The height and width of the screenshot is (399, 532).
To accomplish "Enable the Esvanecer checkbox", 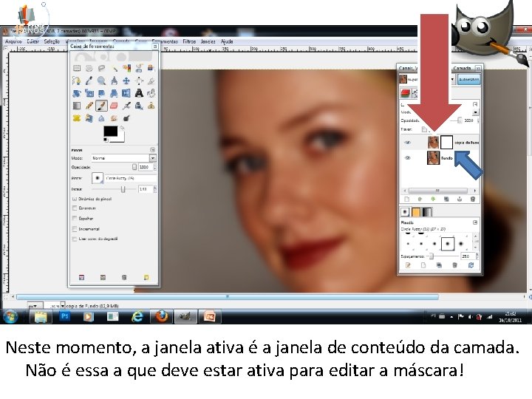I will pyautogui.click(x=75, y=208).
